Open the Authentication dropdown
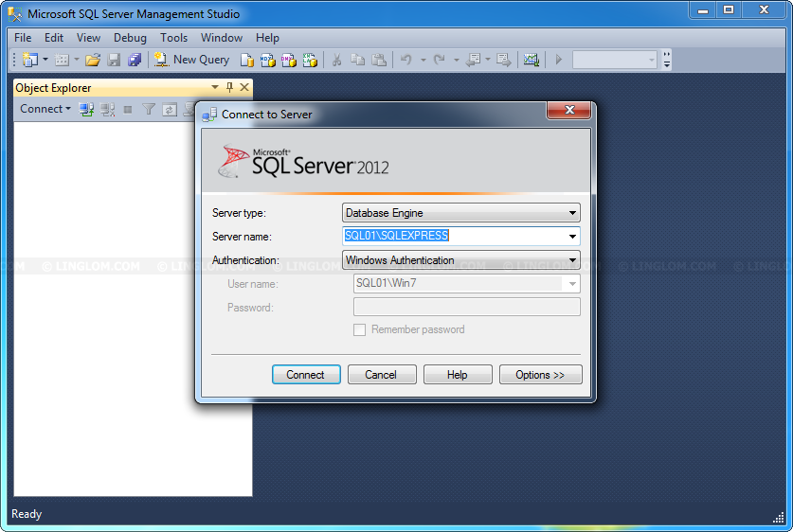Image resolution: width=793 pixels, height=532 pixels. tap(460, 260)
